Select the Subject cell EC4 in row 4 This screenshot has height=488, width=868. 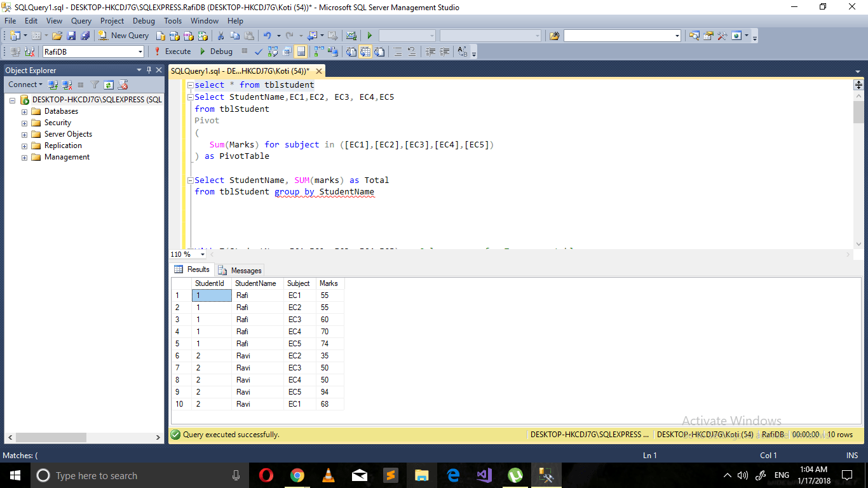tap(299, 332)
